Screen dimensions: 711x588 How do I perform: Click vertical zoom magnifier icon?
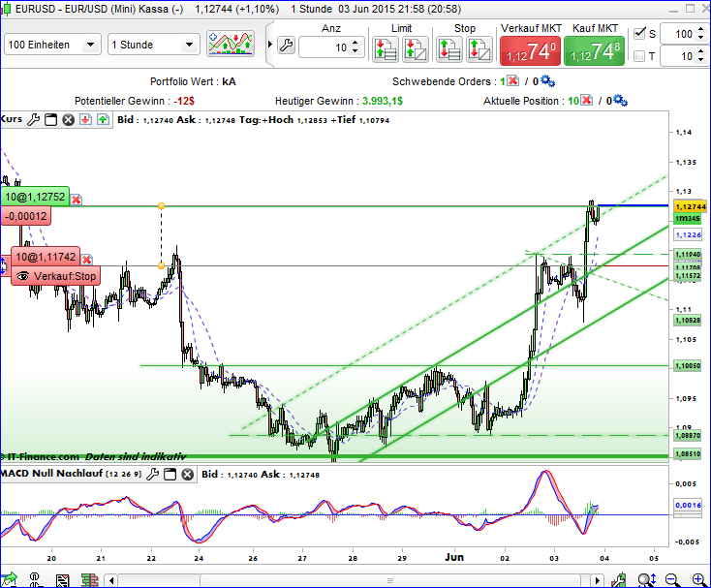point(646,580)
